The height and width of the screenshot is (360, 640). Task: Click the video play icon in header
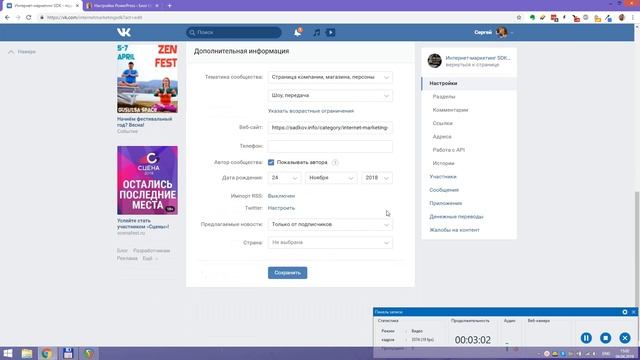click(x=331, y=32)
